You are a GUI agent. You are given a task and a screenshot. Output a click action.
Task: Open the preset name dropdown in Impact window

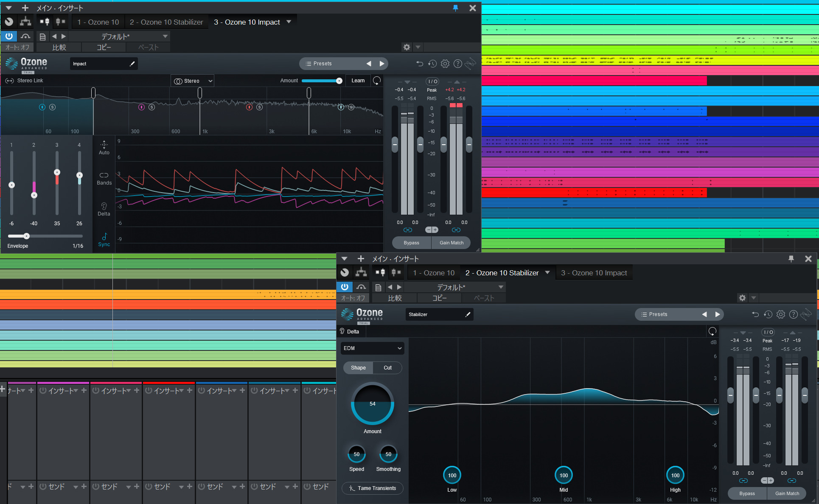tap(119, 36)
